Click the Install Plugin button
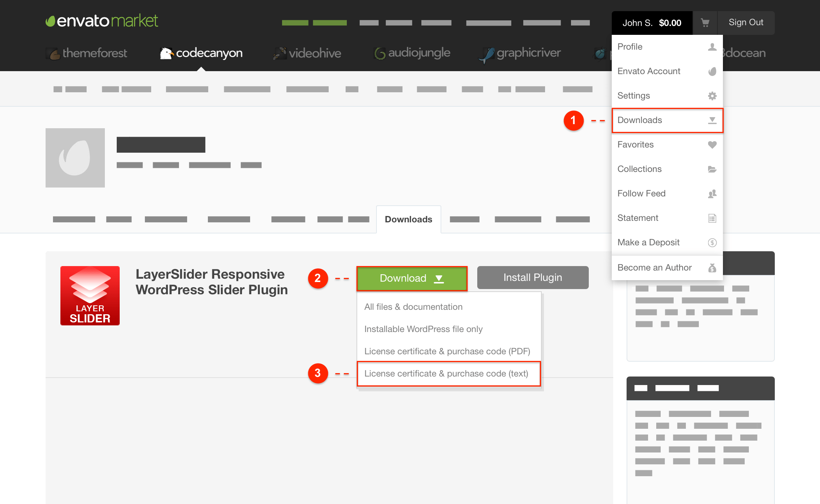Viewport: 820px width, 504px height. pyautogui.click(x=532, y=278)
